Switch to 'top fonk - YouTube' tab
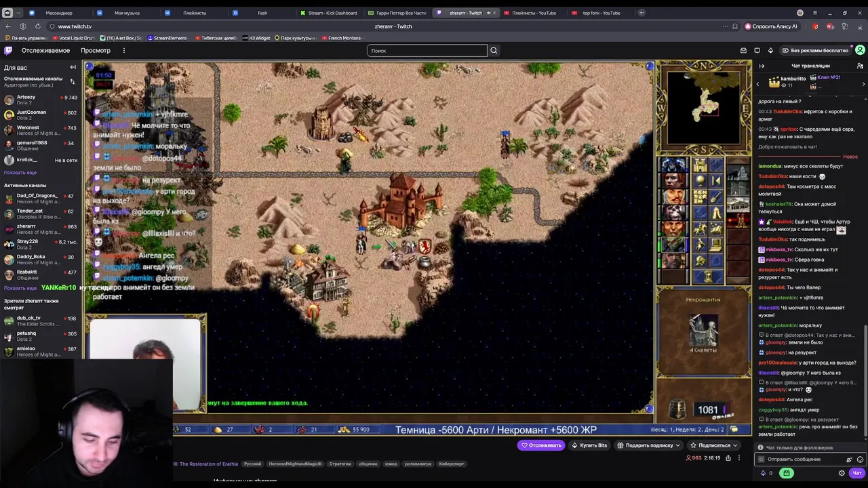868x488 pixels. click(x=601, y=13)
